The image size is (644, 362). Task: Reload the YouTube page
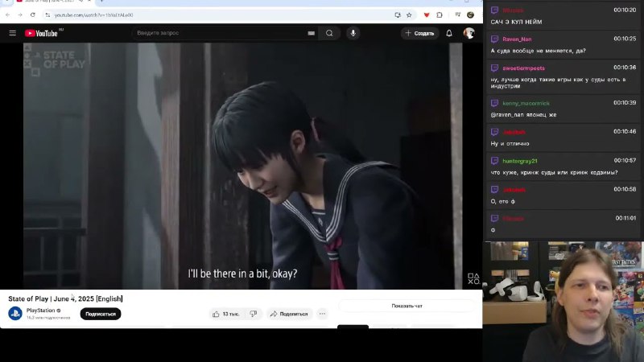click(x=33, y=14)
